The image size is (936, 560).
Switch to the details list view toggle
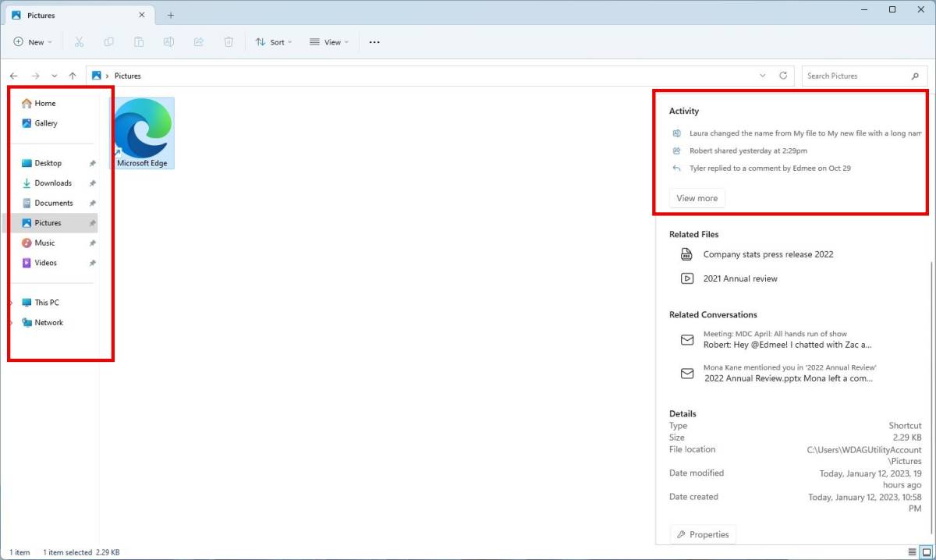(912, 551)
